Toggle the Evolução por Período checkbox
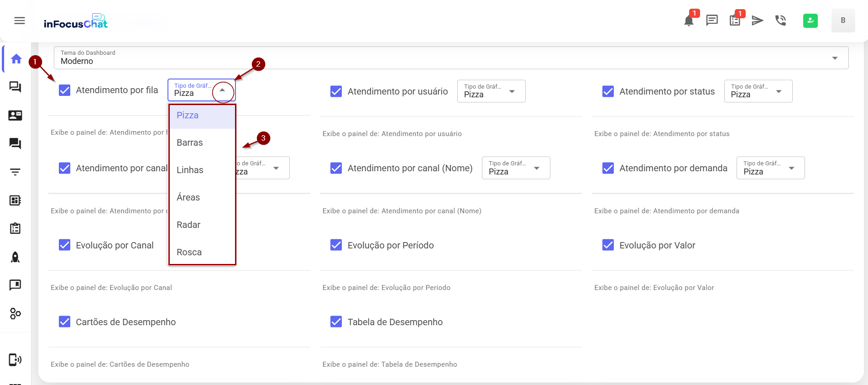Screen dimensions: 868x385 pyautogui.click(x=336, y=245)
